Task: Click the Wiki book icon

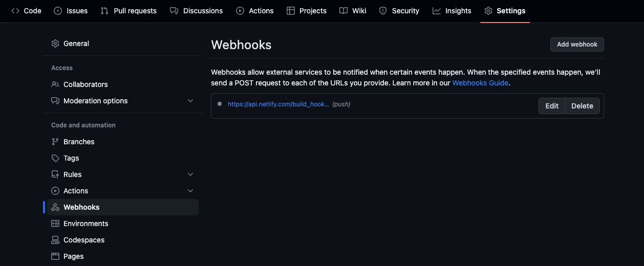Action: point(344,11)
